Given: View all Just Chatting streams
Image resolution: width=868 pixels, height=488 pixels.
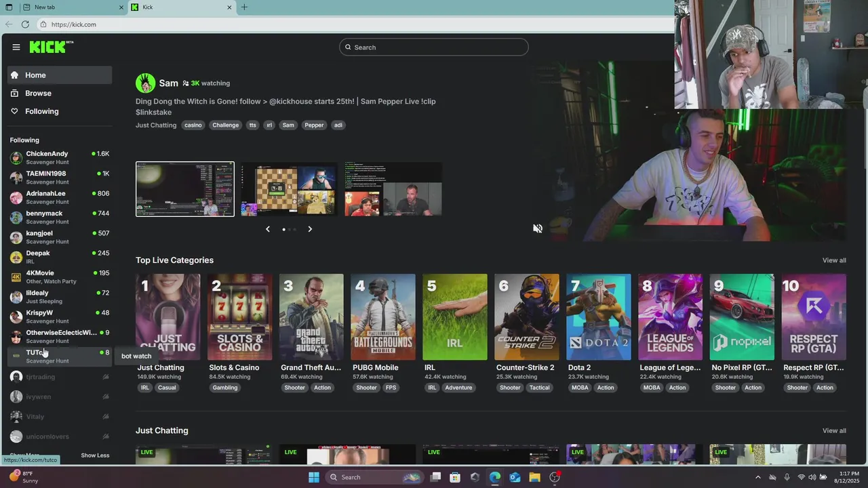Looking at the screenshot, I should point(834,431).
